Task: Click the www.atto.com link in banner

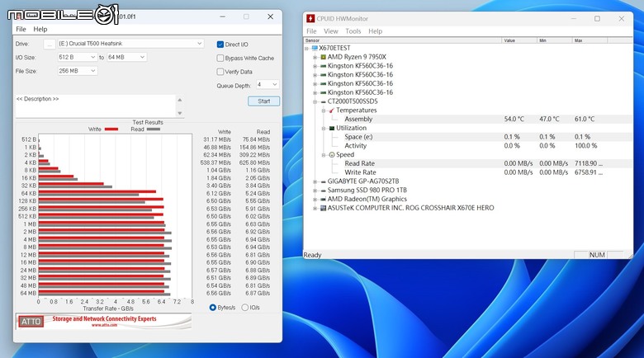Action: 104,325
